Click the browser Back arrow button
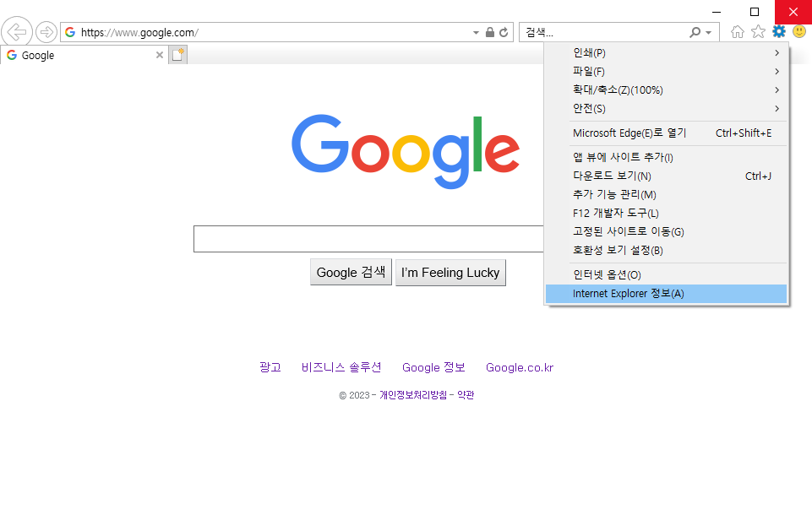Image resolution: width=812 pixels, height=515 pixels. [16, 32]
